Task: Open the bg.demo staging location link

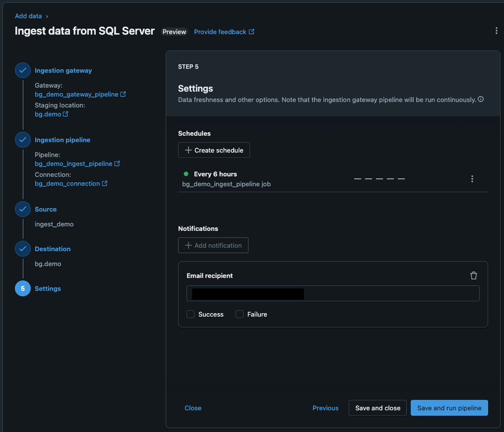Action: click(48, 114)
